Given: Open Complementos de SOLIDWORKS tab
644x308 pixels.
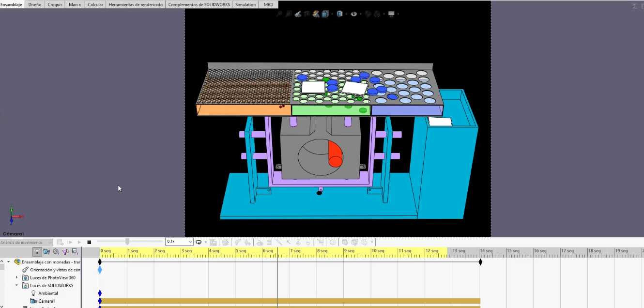Looking at the screenshot, I should point(199,4).
